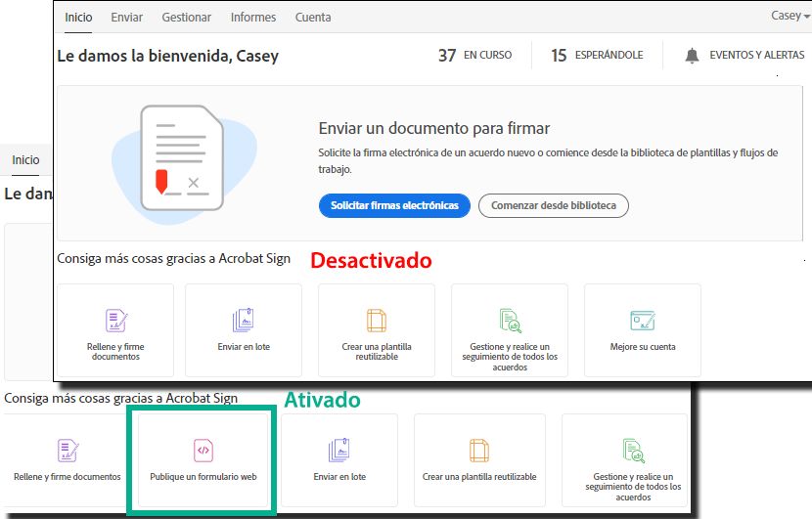This screenshot has width=812, height=519.
Task: Select Inicio tab in the back window
Action: click(25, 160)
